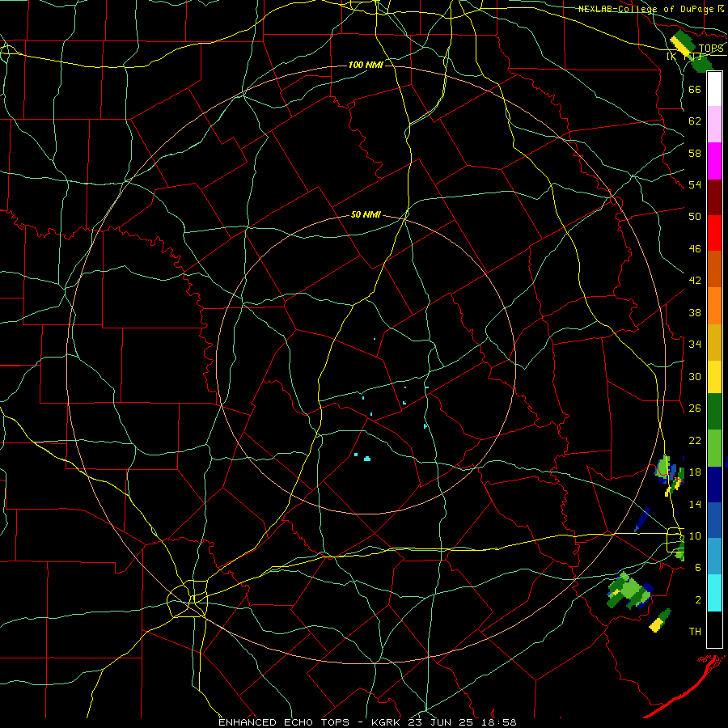The image size is (728, 728).
Task: Click the legend value 26
Action: click(x=695, y=408)
